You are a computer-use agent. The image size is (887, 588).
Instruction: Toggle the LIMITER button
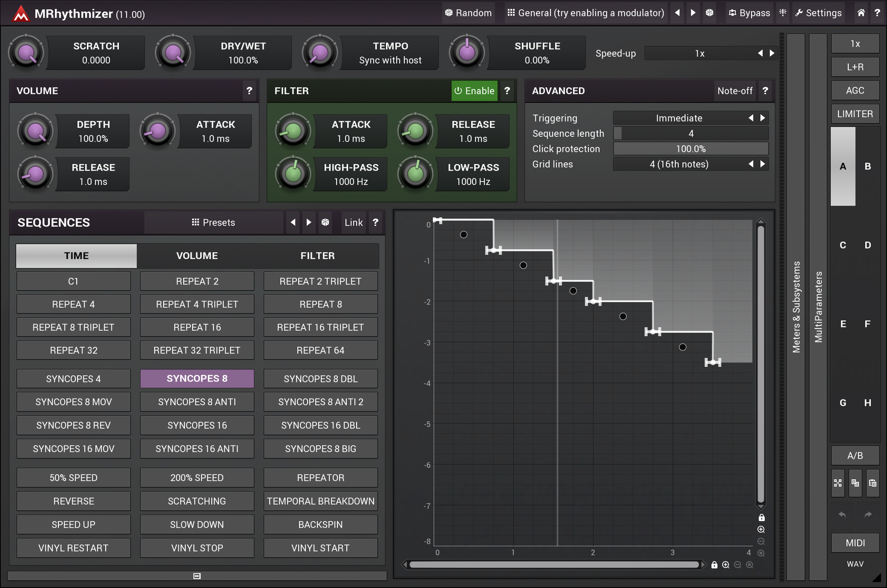click(855, 114)
